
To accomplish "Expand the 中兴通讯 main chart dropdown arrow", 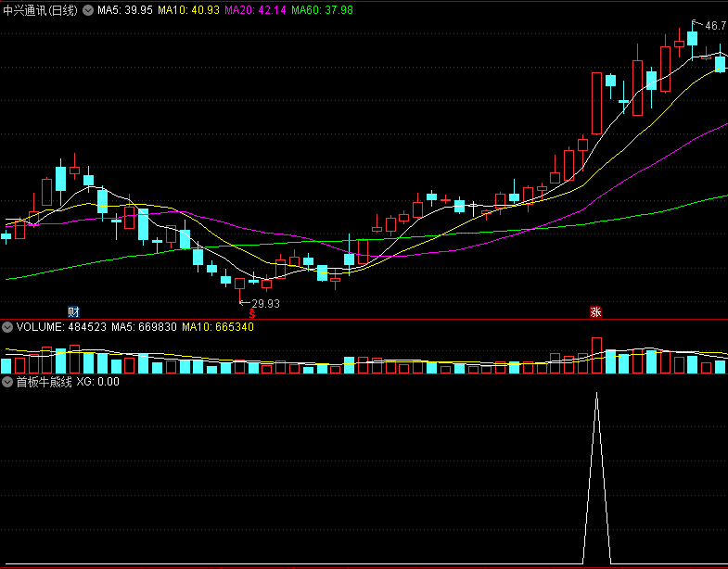I will 88,10.
